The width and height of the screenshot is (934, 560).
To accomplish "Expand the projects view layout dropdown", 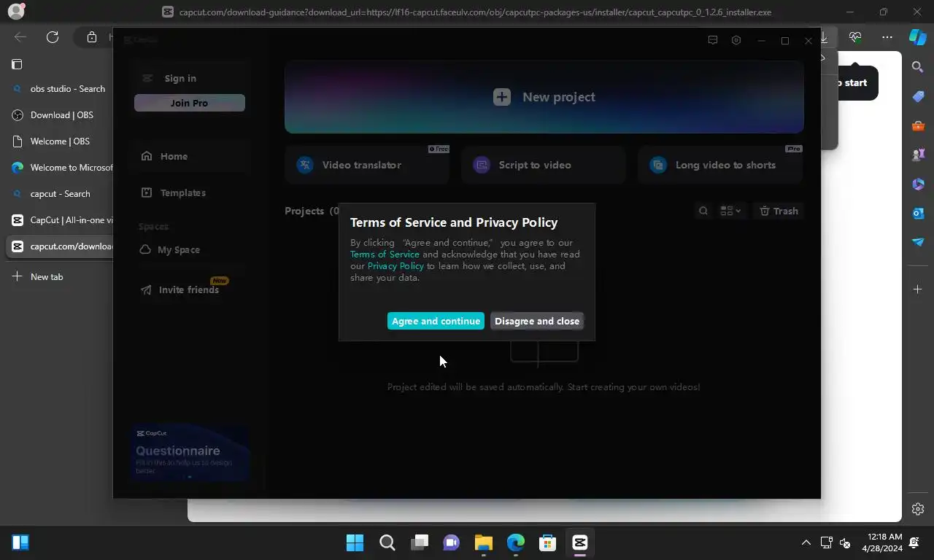I will click(730, 211).
